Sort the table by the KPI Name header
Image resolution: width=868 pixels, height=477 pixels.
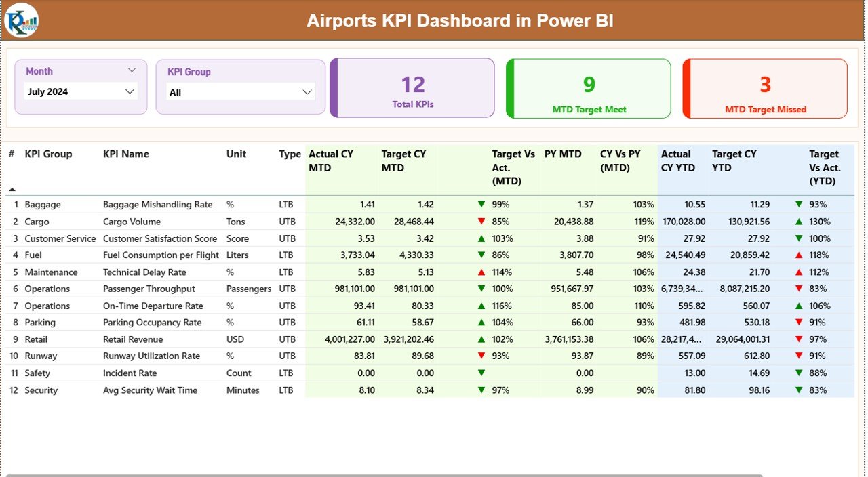click(x=125, y=154)
